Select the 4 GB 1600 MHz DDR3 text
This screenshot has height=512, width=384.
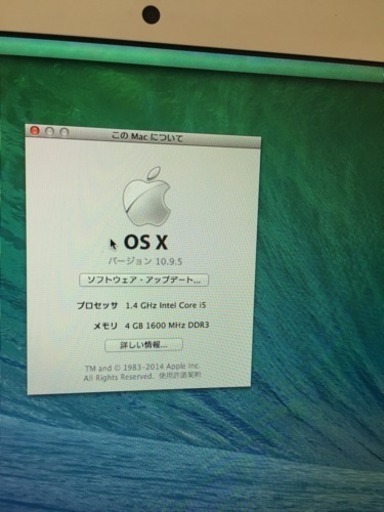[x=167, y=325]
